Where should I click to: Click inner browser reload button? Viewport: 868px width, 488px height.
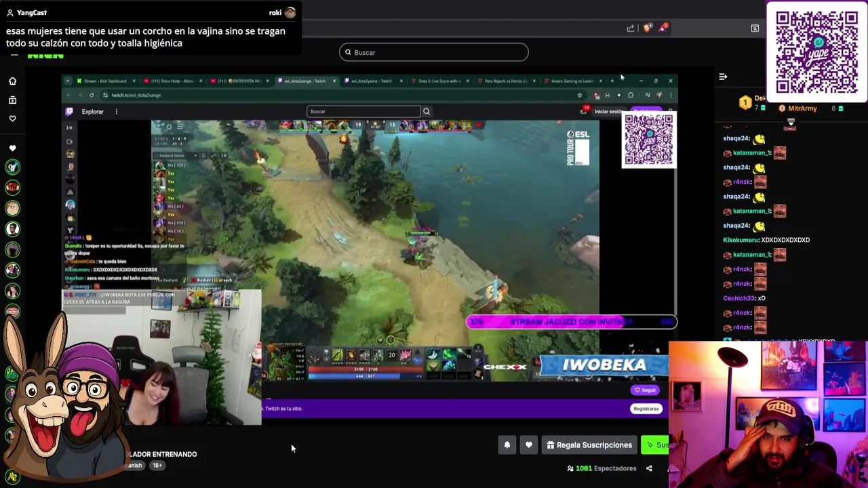[x=92, y=95]
